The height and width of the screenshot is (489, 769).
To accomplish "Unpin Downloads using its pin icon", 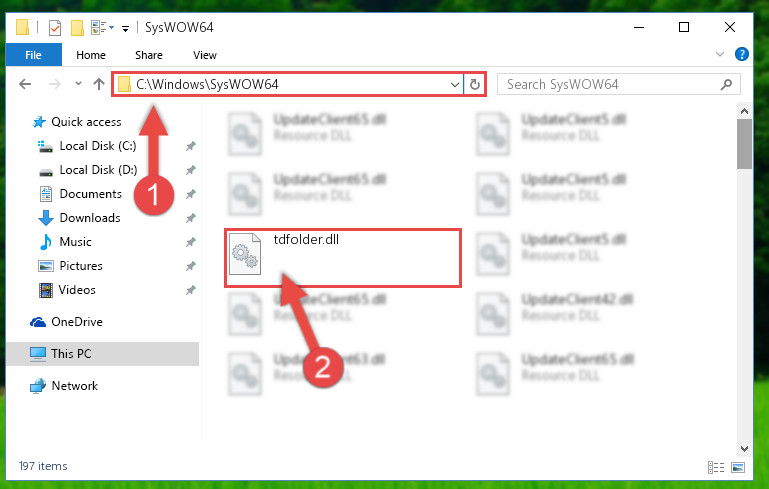I will (x=190, y=218).
